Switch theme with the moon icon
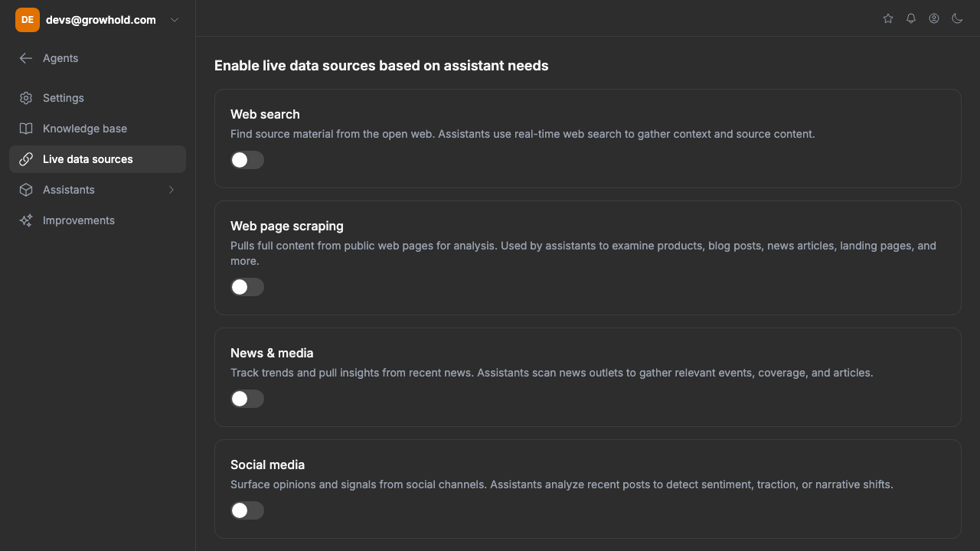Image resolution: width=980 pixels, height=551 pixels. [x=957, y=18]
